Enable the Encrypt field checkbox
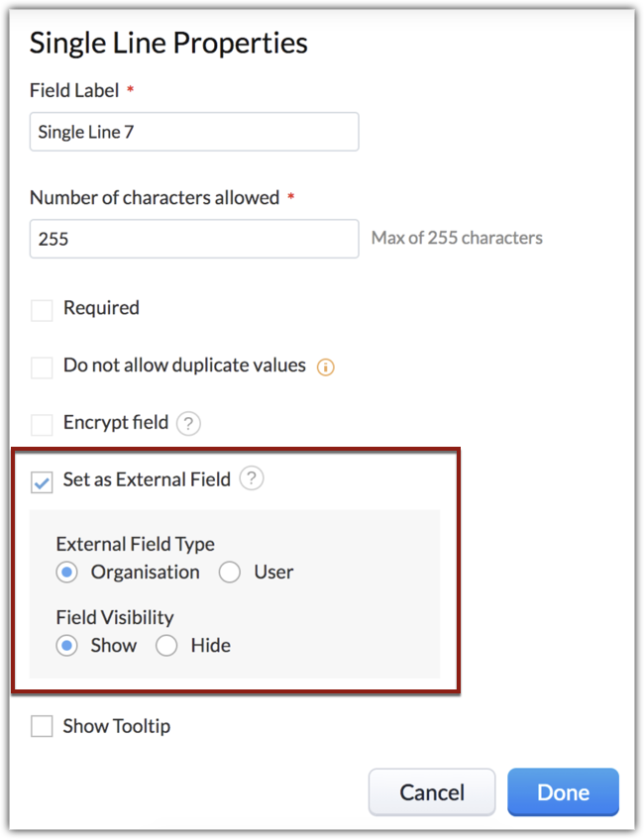 pos(42,425)
